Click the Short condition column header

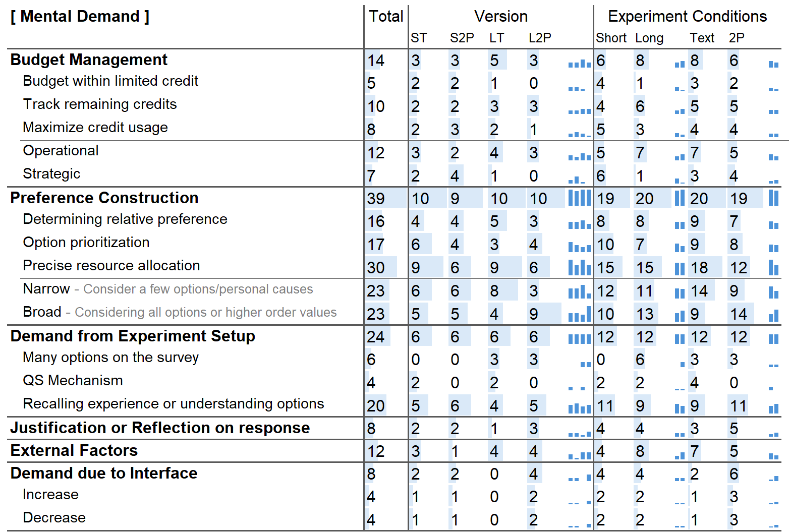611,38
